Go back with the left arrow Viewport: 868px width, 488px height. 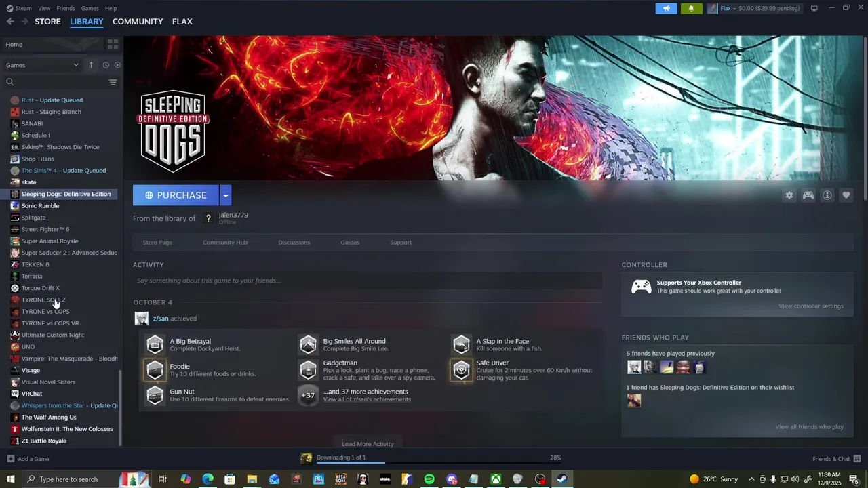10,22
